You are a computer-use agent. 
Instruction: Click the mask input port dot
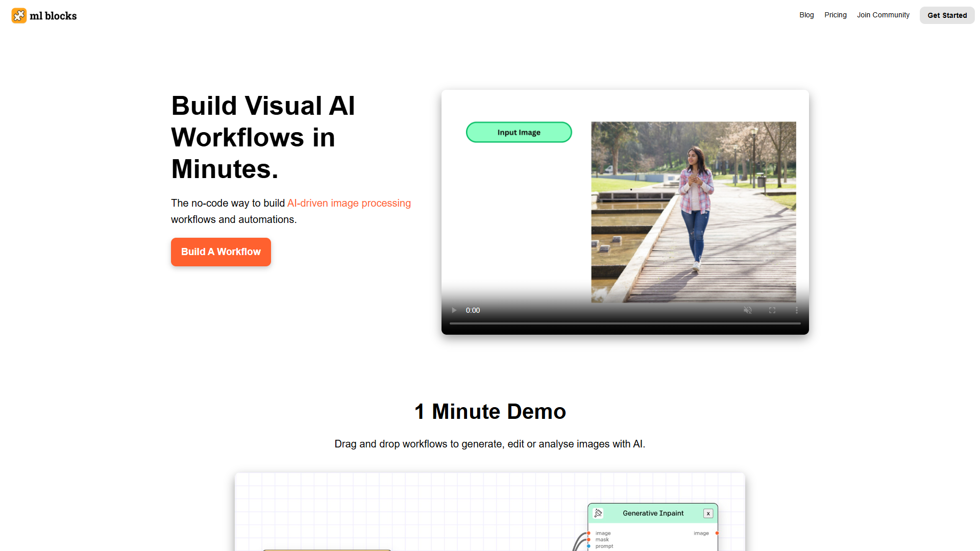tap(589, 539)
